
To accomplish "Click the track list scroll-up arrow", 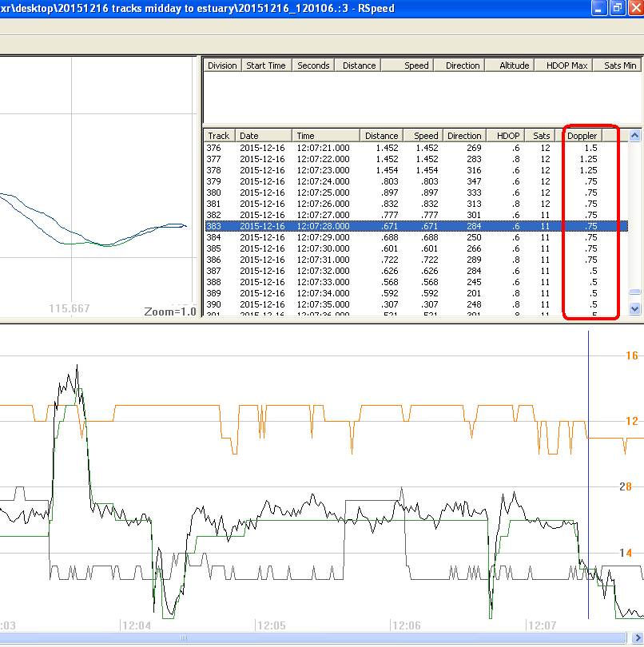I will click(x=635, y=135).
